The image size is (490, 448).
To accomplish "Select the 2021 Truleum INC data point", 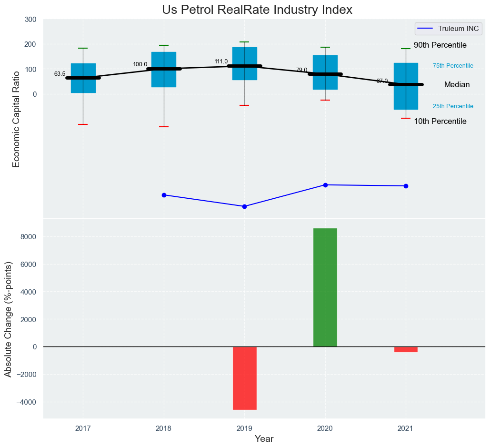I will (x=406, y=186).
